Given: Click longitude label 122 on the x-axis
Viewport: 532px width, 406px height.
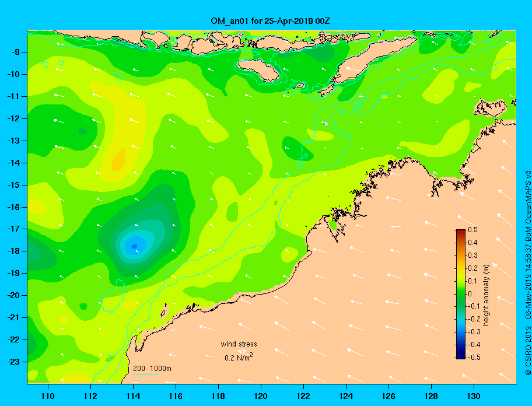Looking at the screenshot, I should (x=303, y=396).
